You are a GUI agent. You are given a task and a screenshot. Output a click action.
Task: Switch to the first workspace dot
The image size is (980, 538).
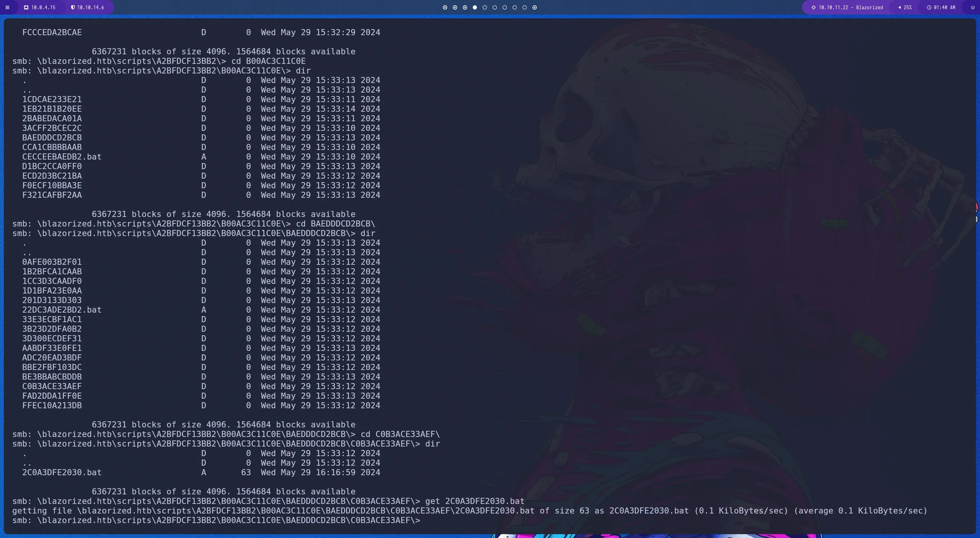445,7
